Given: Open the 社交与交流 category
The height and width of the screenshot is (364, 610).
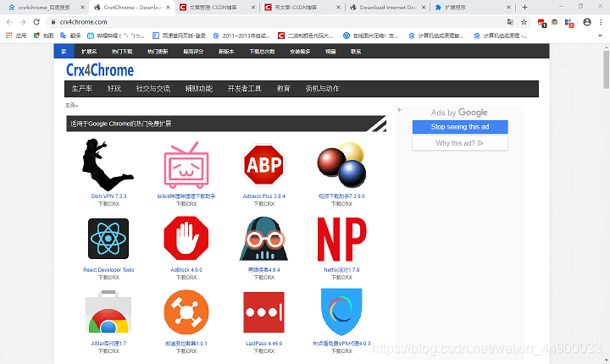Looking at the screenshot, I should point(152,89).
